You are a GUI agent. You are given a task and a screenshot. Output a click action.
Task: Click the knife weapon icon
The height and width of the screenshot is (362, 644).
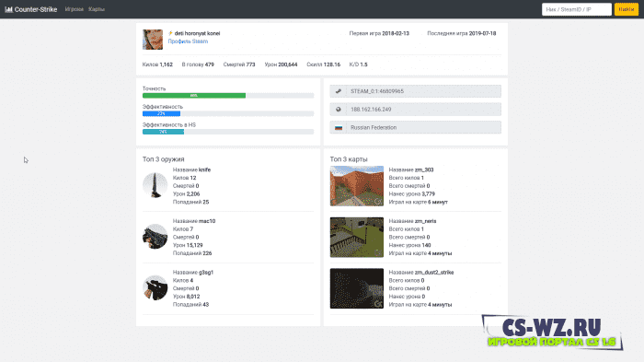(155, 185)
